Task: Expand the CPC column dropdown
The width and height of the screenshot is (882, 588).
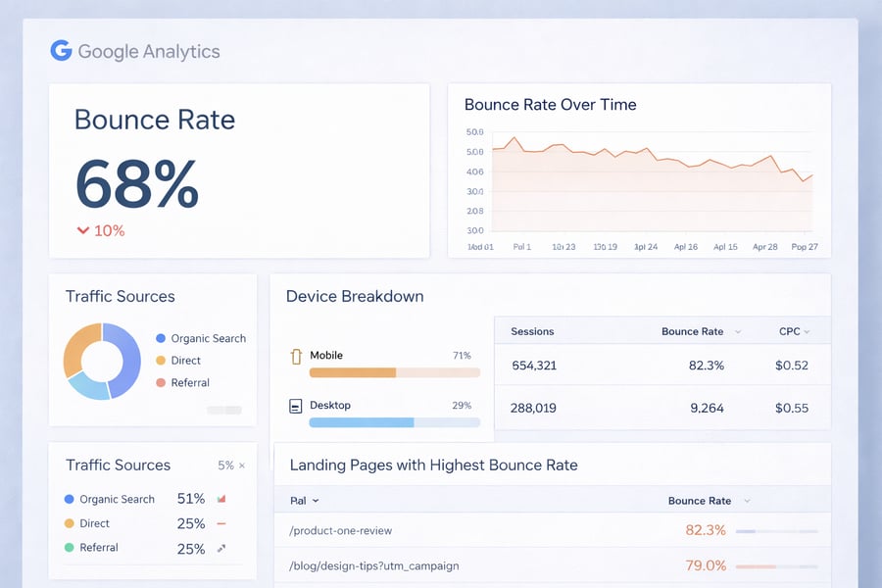Action: (x=808, y=331)
